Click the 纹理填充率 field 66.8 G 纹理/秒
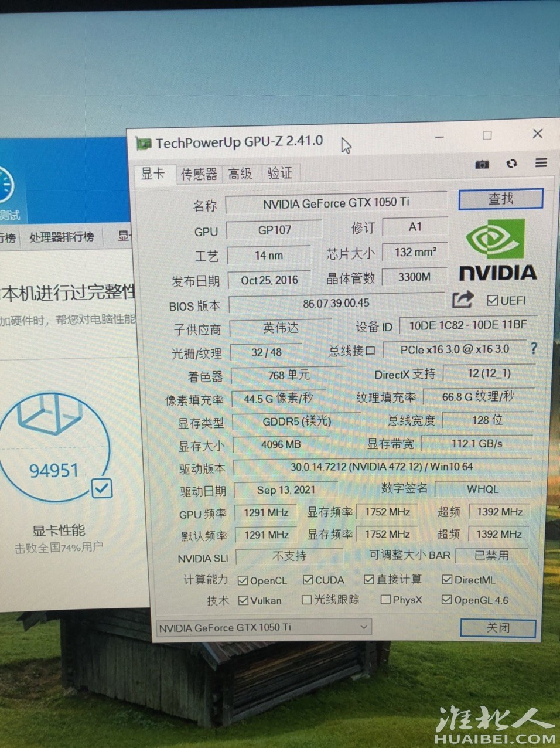The width and height of the screenshot is (560, 748). coord(478,397)
